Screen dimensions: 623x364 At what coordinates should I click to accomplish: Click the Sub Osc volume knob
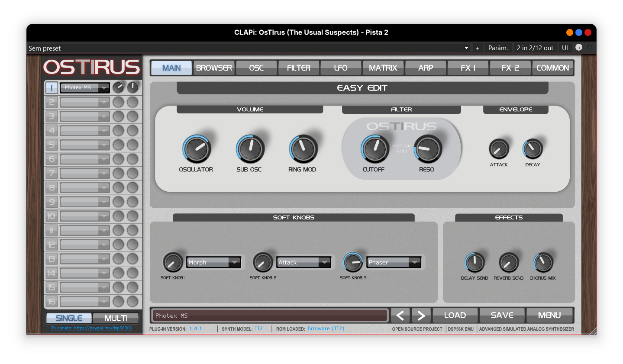(x=250, y=149)
